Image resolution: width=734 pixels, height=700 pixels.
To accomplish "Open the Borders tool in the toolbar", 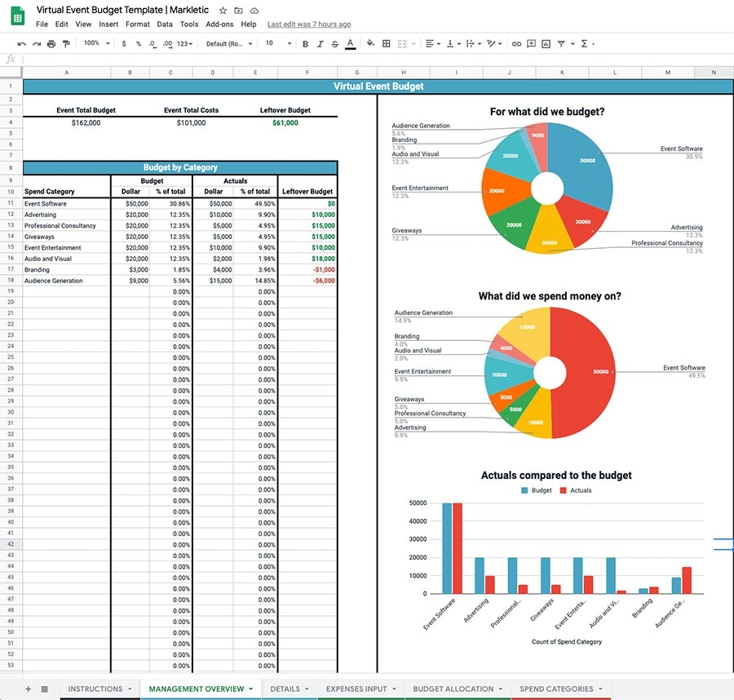I will 387,44.
